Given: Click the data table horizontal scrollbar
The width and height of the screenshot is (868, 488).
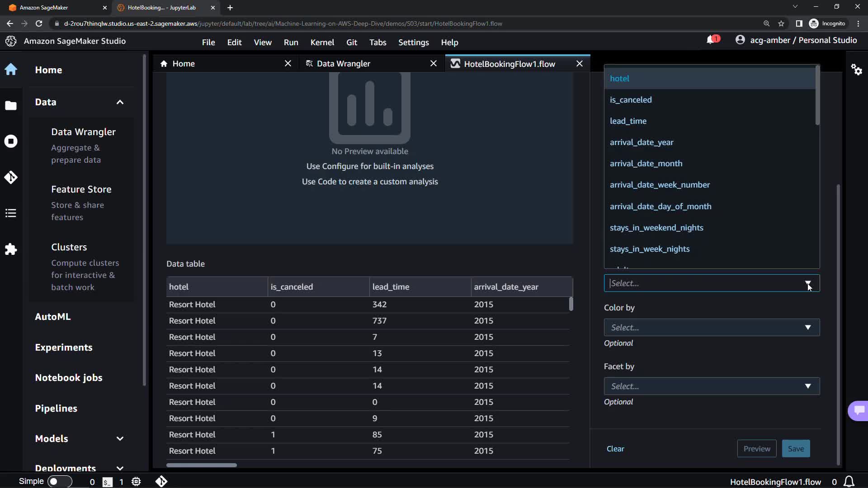Looking at the screenshot, I should click(202, 465).
